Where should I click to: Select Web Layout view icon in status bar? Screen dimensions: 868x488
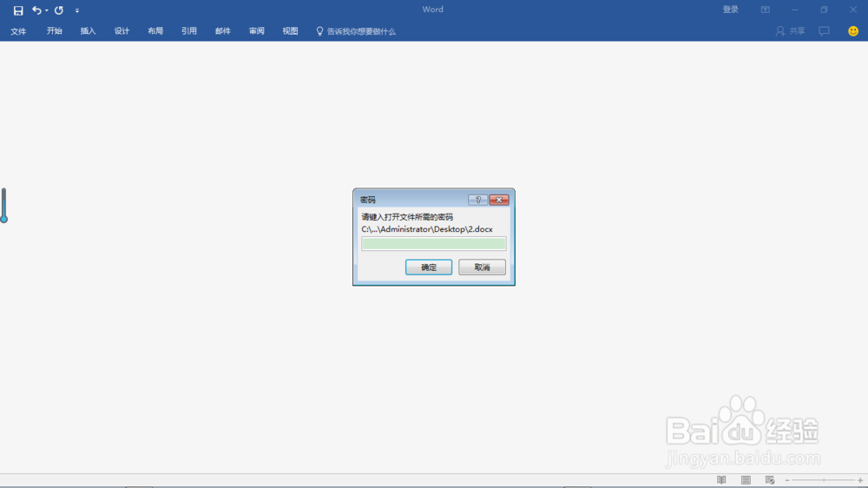(770, 479)
